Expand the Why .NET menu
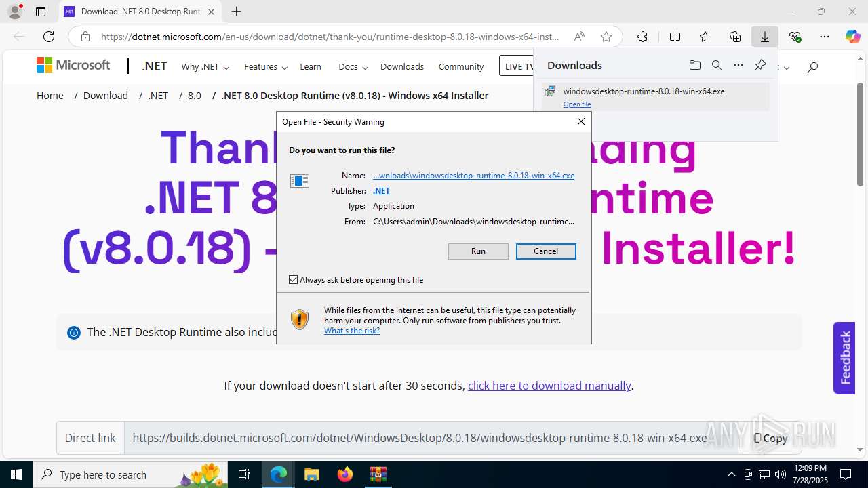The width and height of the screenshot is (868, 488). click(x=205, y=66)
